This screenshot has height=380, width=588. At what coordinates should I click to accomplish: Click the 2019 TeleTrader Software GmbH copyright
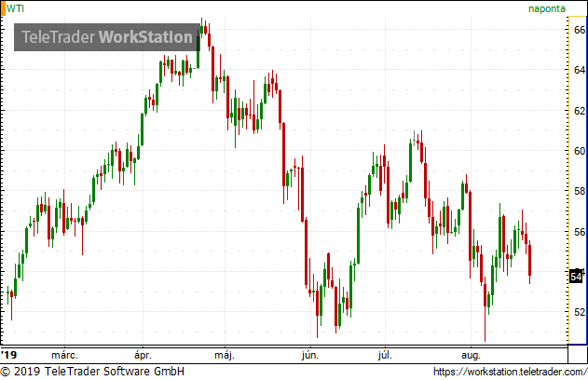(92, 372)
